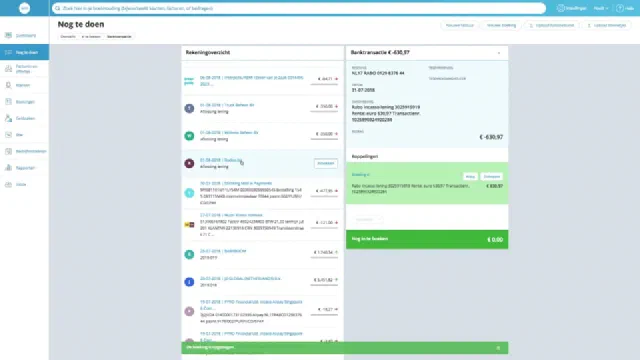Click the logo avatar of the 06-08-2018 transaction
The width and height of the screenshot is (640, 360).
189,81
